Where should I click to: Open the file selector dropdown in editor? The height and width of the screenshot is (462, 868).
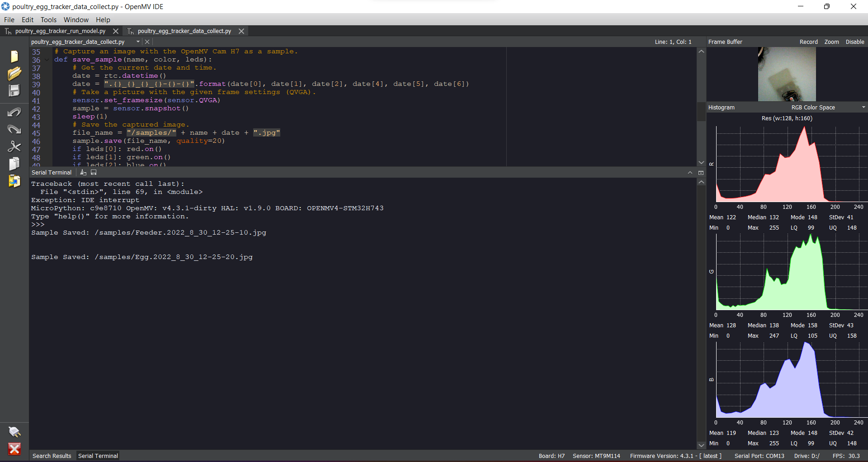pyautogui.click(x=138, y=41)
